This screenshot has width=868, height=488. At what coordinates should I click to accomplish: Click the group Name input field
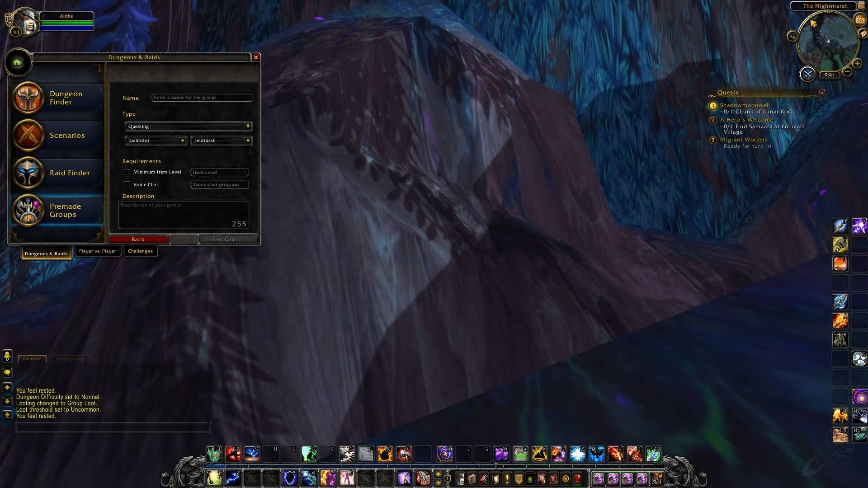202,98
